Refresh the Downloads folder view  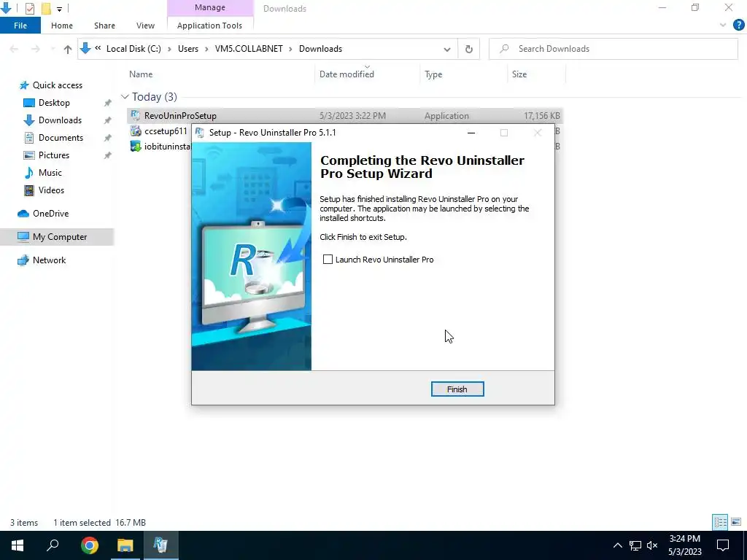[x=469, y=49]
